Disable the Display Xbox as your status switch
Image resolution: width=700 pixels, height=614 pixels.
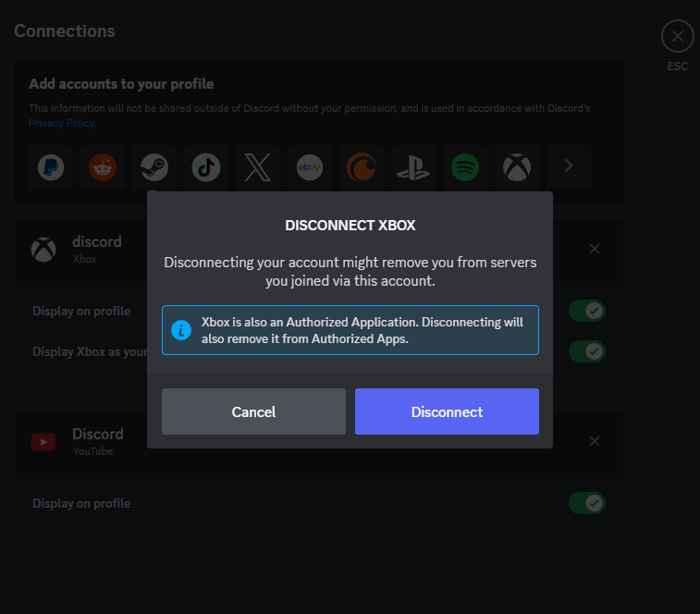click(586, 351)
